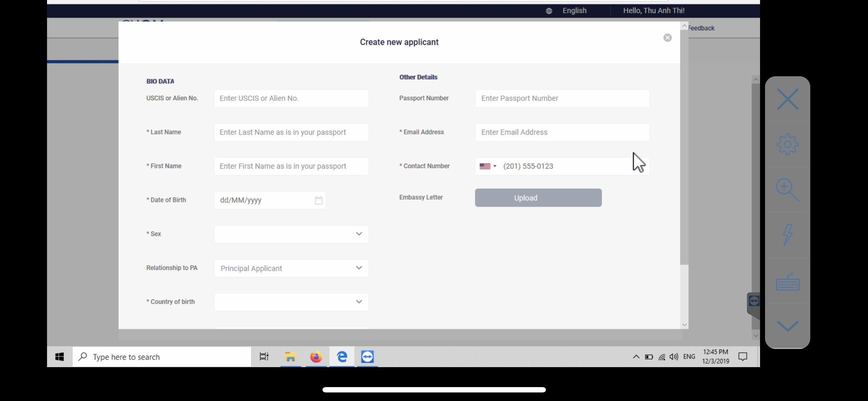Viewport: 868px width, 401px height.
Task: Close the Create new applicant dialog
Action: 667,38
